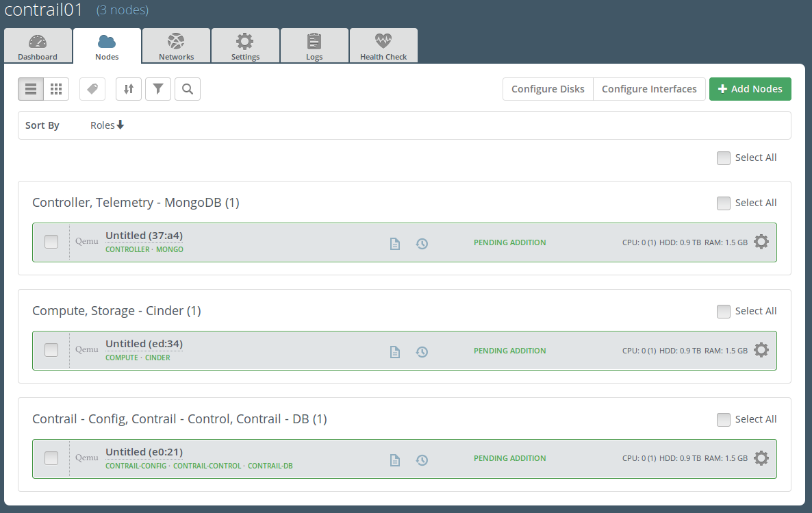This screenshot has height=513, width=812.
Task: Check Select All for Contrail group
Action: click(724, 420)
